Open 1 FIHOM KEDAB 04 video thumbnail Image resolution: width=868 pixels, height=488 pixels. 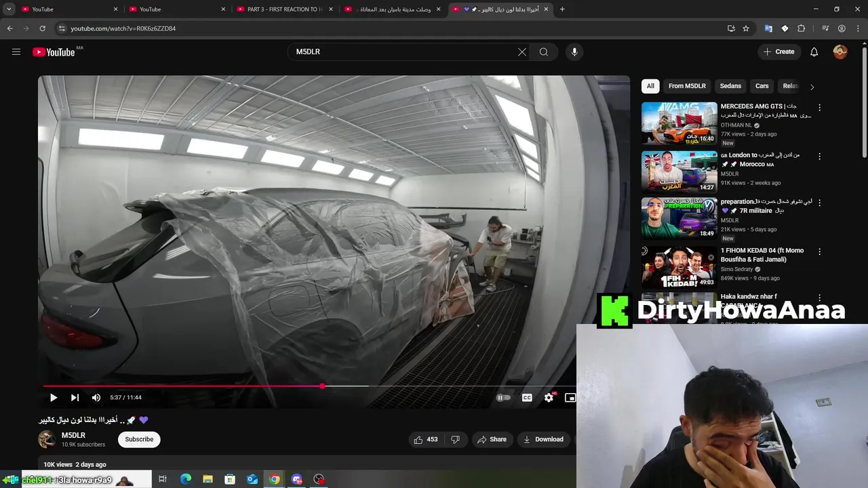coord(679,267)
